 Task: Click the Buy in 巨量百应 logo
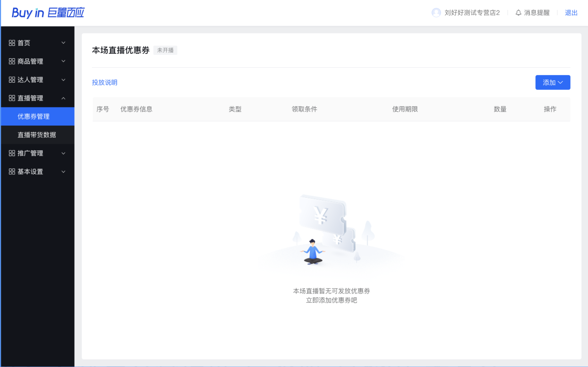click(48, 13)
